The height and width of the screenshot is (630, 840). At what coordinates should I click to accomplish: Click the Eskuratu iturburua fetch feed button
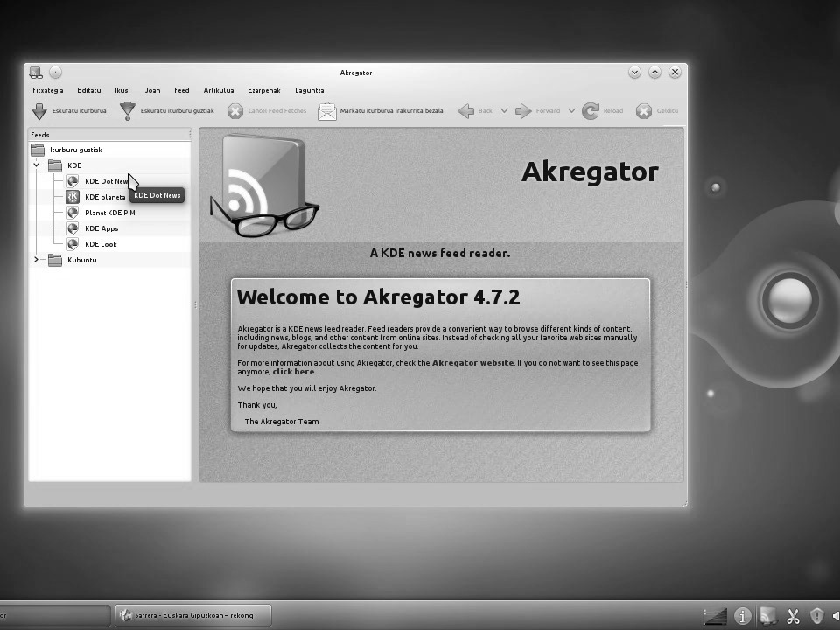tap(68, 111)
